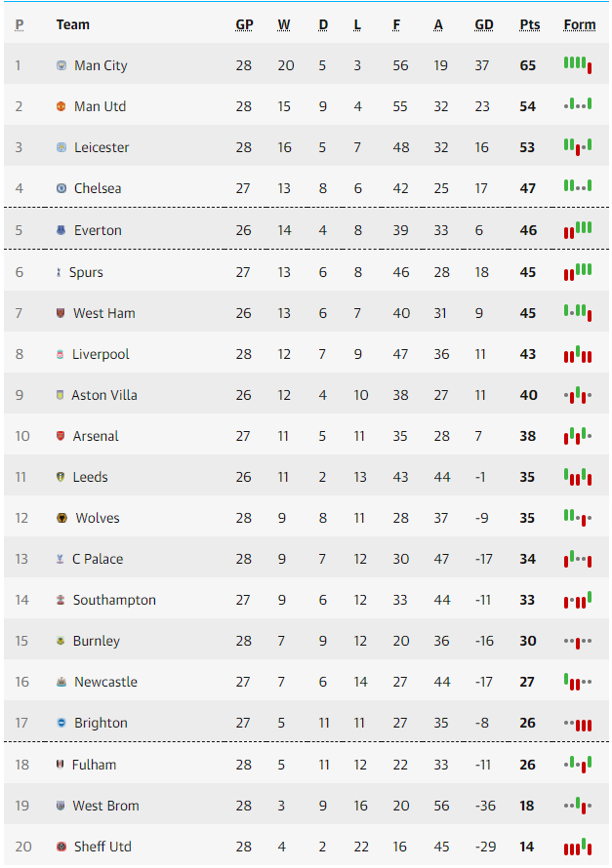Click the Everton crest icon

pos(61,230)
